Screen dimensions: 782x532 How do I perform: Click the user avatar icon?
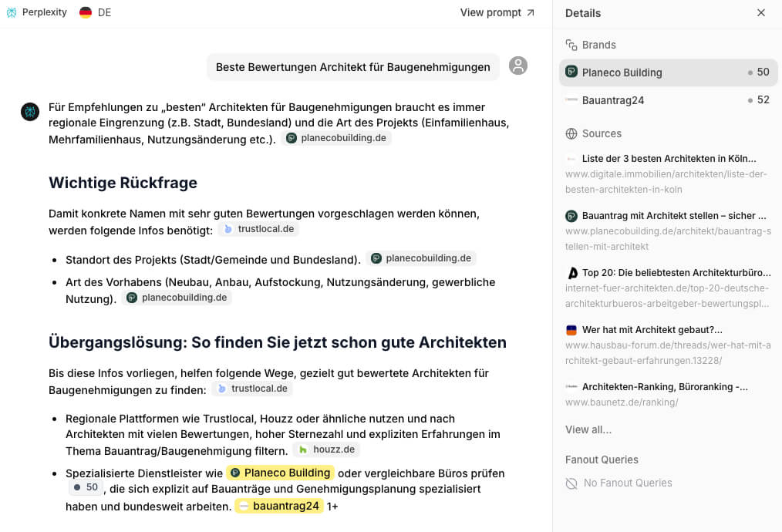(x=518, y=66)
